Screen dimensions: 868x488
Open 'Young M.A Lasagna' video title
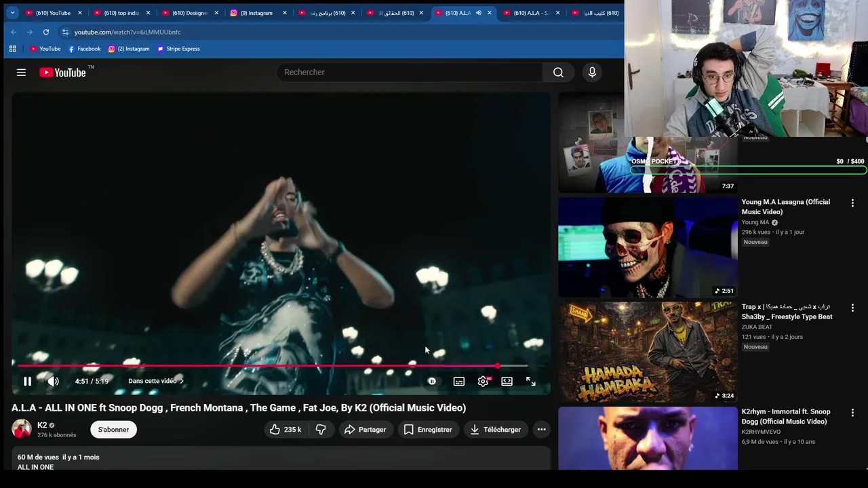pos(785,207)
